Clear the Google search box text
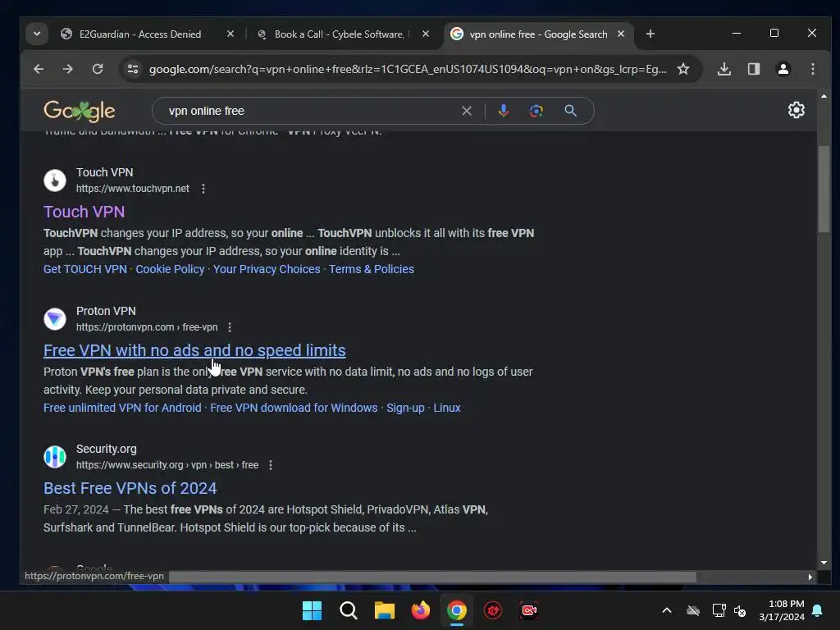 click(x=467, y=111)
